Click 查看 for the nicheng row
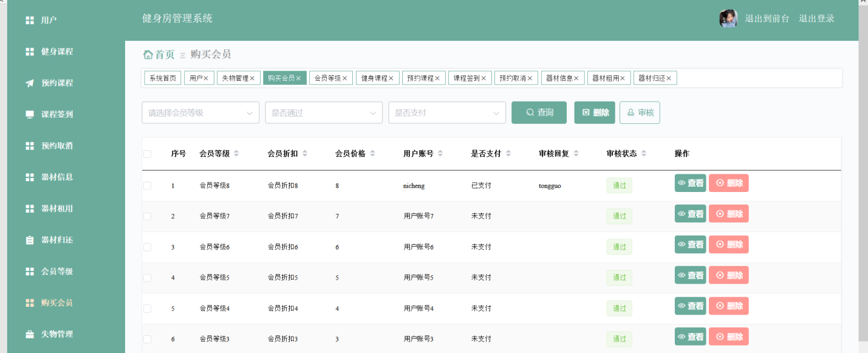 [x=691, y=183]
